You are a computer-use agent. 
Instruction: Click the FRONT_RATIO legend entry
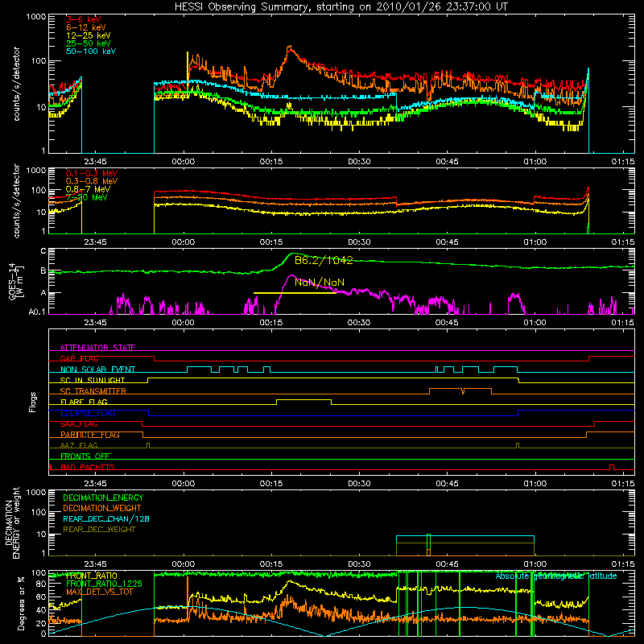pos(92,576)
